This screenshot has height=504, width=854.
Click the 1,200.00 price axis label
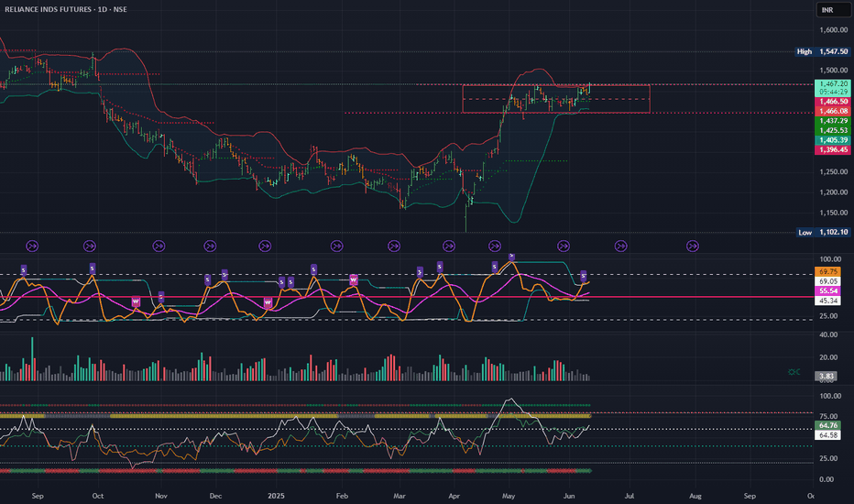(x=833, y=192)
